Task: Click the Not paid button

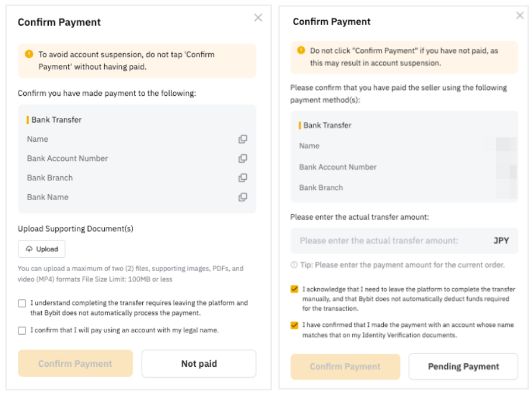Action: click(x=199, y=364)
